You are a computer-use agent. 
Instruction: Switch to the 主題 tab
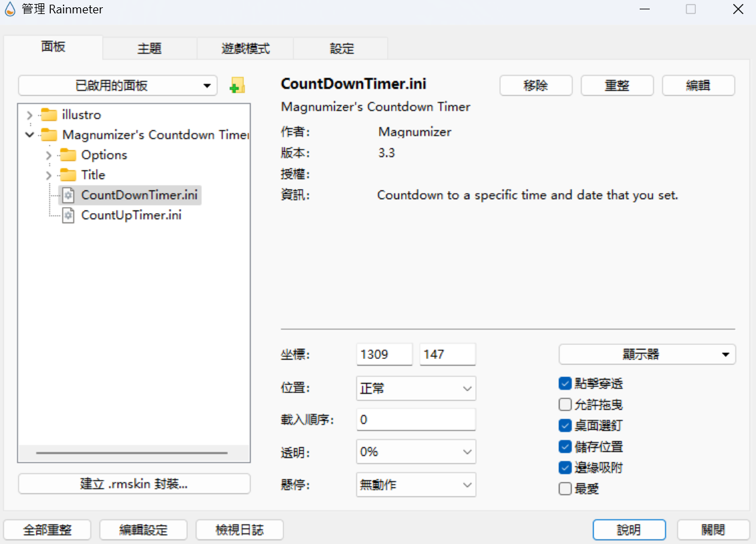click(x=150, y=49)
